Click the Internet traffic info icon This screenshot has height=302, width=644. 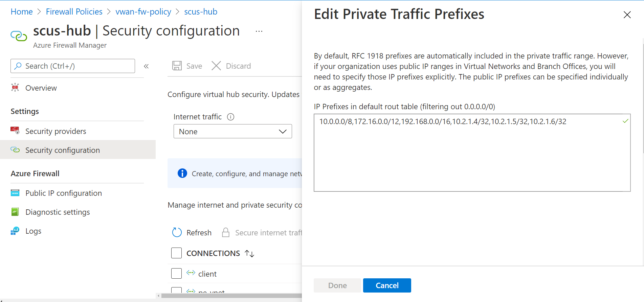pos(231,117)
